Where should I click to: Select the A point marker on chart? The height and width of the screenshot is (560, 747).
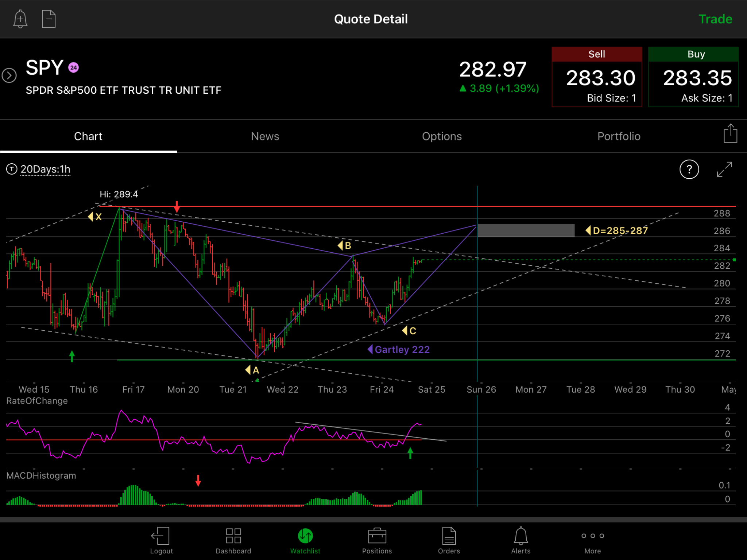pyautogui.click(x=252, y=370)
